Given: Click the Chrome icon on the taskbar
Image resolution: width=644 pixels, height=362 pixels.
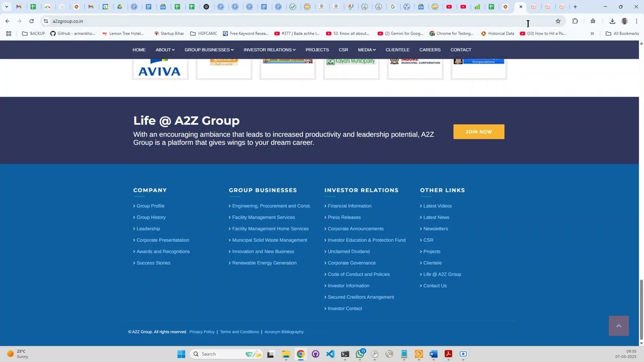Looking at the screenshot, I should tap(300, 354).
